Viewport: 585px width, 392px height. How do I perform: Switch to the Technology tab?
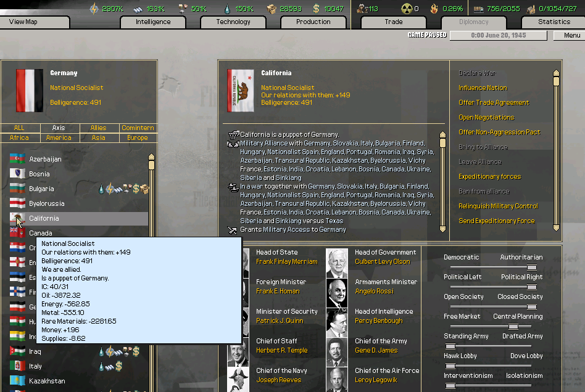click(233, 22)
